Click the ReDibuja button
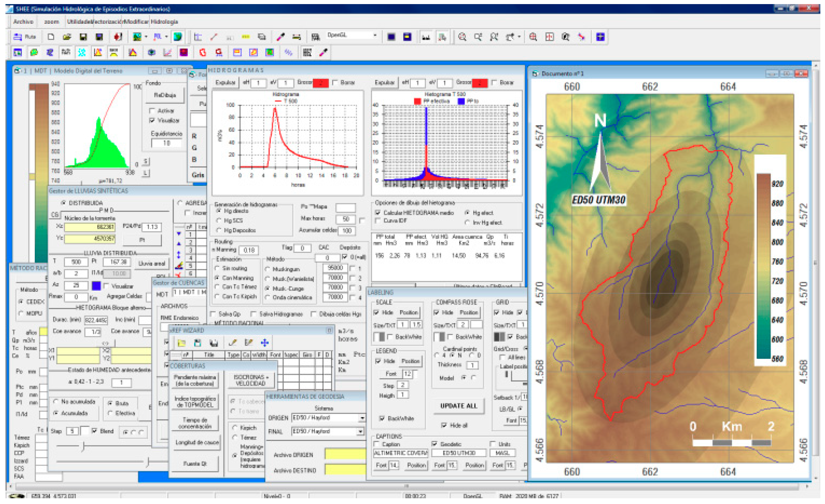The height and width of the screenshot is (504, 825). 165,95
